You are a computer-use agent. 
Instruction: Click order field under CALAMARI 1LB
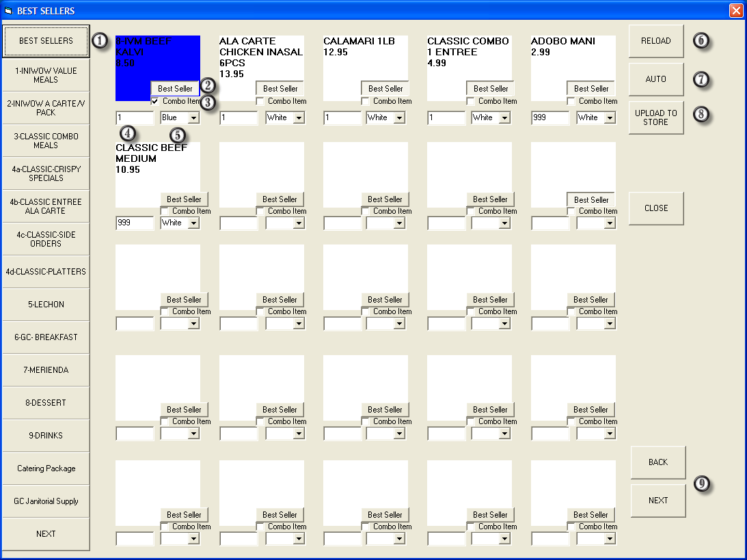pos(342,117)
